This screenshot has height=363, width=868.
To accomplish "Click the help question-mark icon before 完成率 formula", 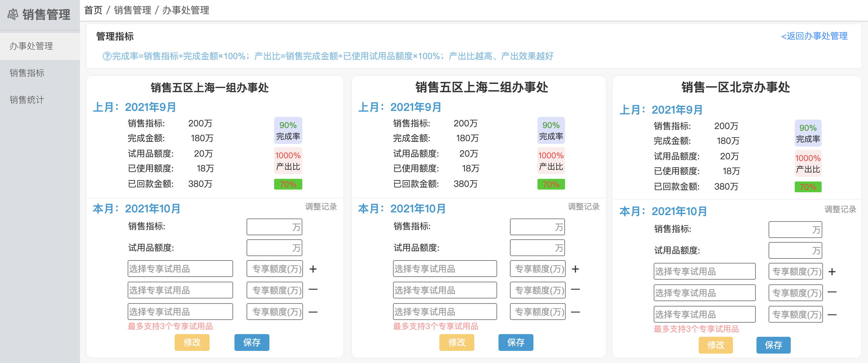I will [x=107, y=56].
